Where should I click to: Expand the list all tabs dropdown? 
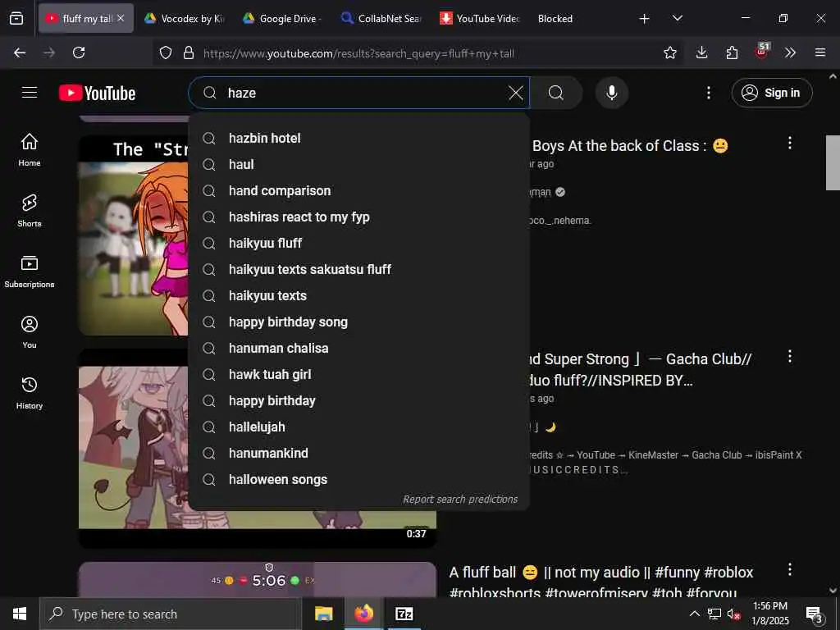click(x=677, y=19)
